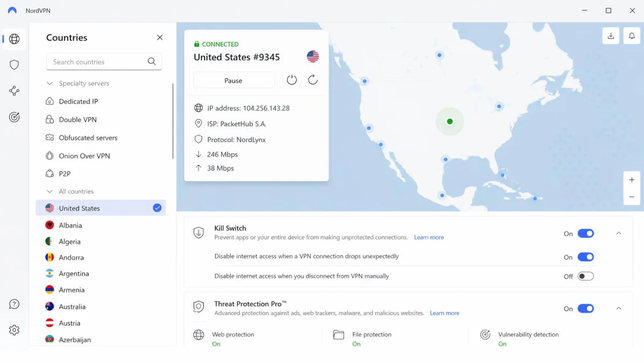Click the Search countries field
Viewport: 644px width, 362px height.
coord(104,62)
